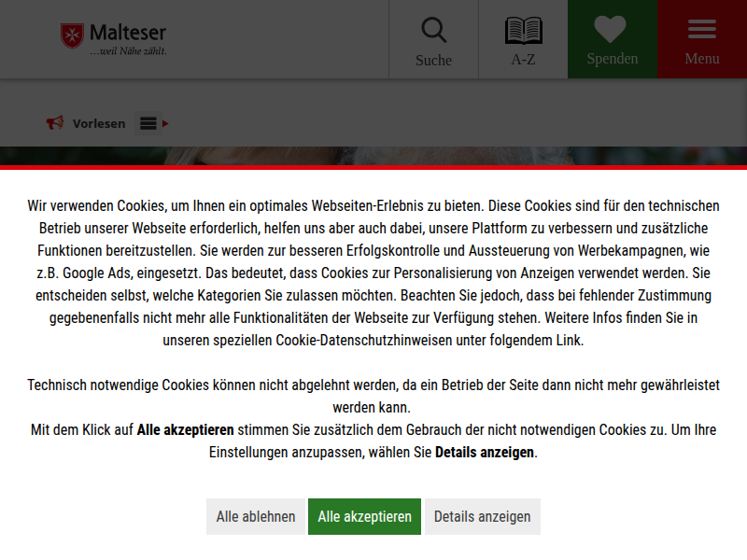Select the A-Z label in header
The width and height of the screenshot is (747, 560).
523,60
